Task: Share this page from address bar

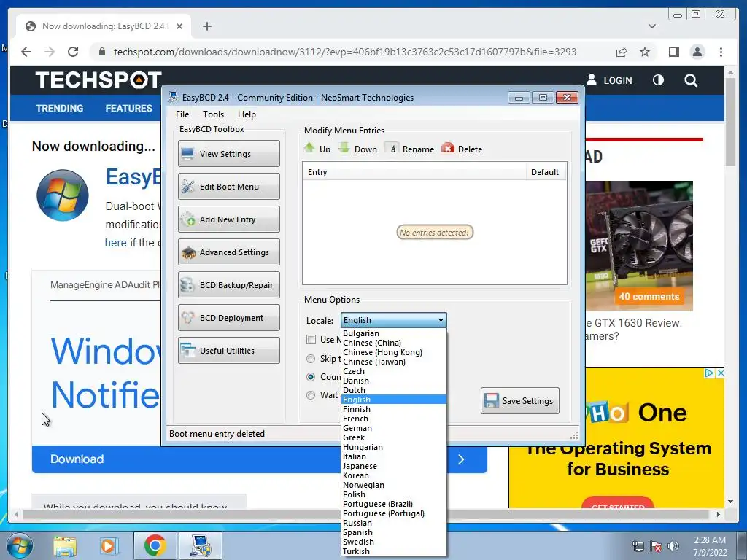Action: (x=622, y=52)
